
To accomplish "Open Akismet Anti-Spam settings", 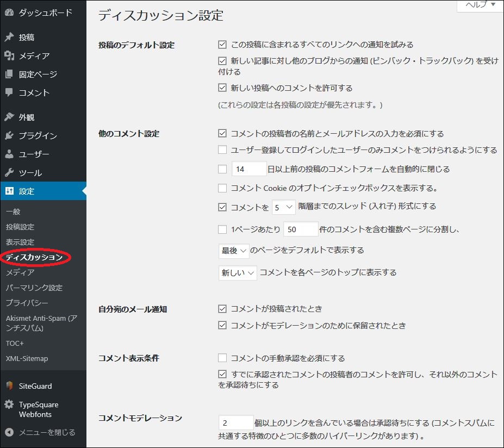I will click(x=41, y=323).
